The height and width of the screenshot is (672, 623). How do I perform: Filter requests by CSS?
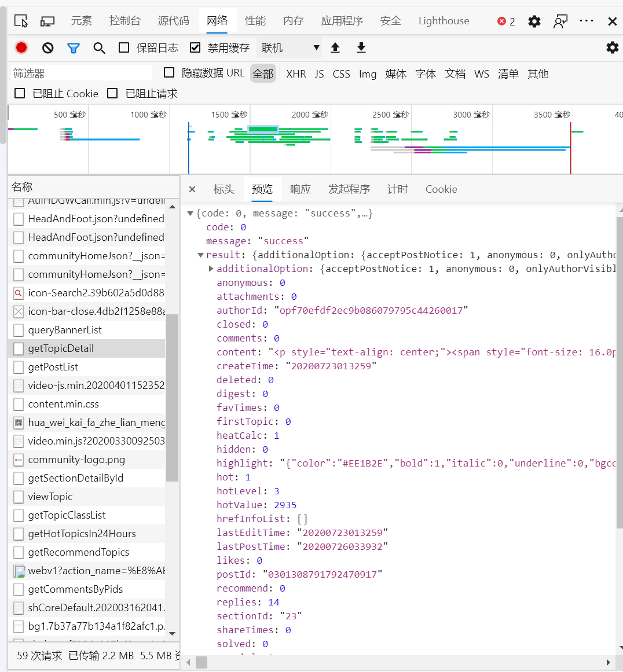click(341, 74)
